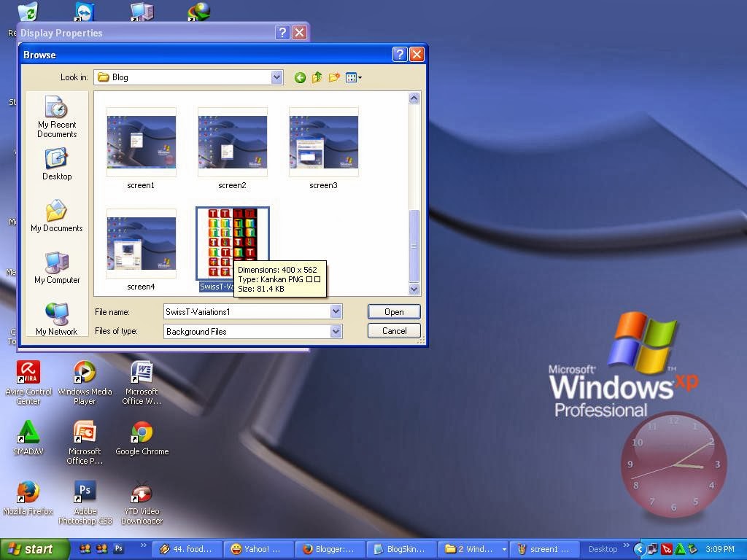
Task: Open Google Chrome desktop icon
Action: click(x=142, y=437)
